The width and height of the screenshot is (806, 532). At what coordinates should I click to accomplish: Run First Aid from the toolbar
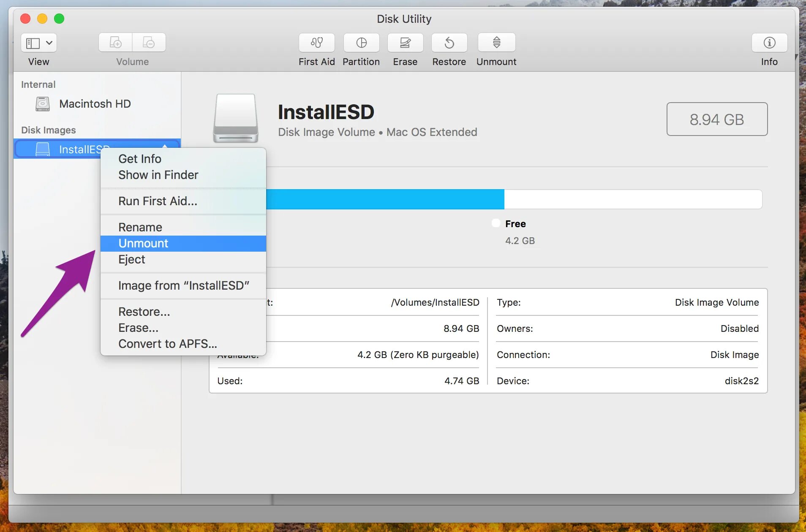[317, 43]
